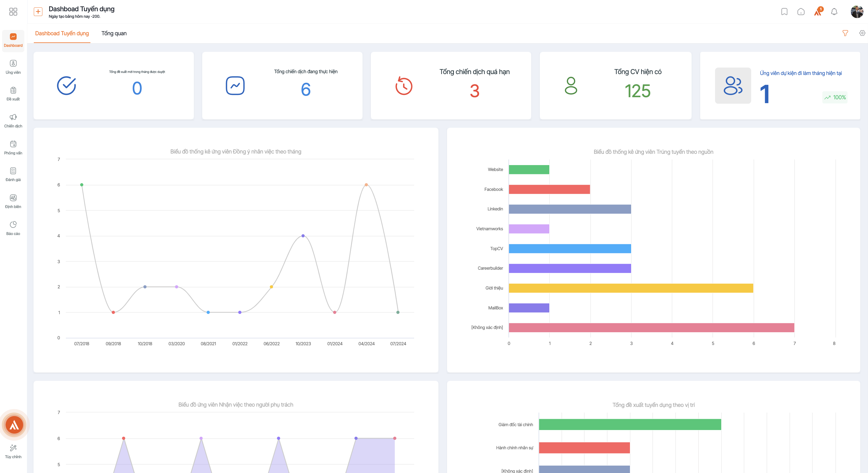Open dashboard settings gear icon

[x=862, y=33]
